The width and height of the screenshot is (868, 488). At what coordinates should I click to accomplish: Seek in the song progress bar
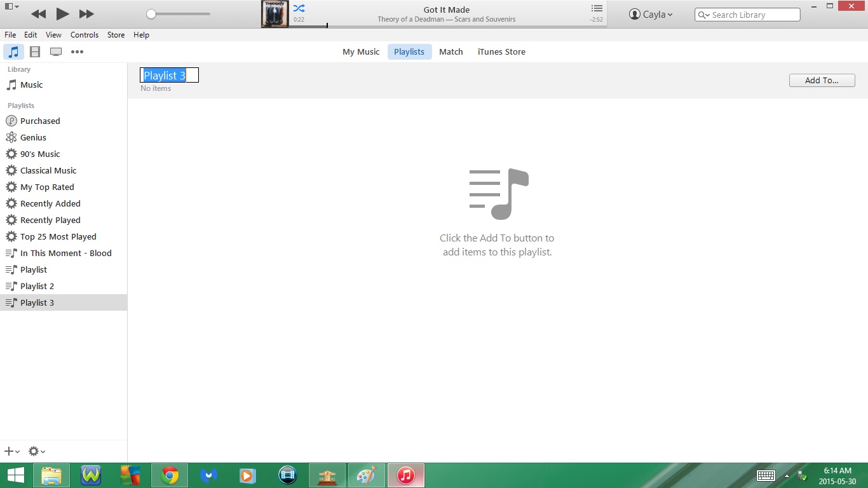(x=448, y=26)
